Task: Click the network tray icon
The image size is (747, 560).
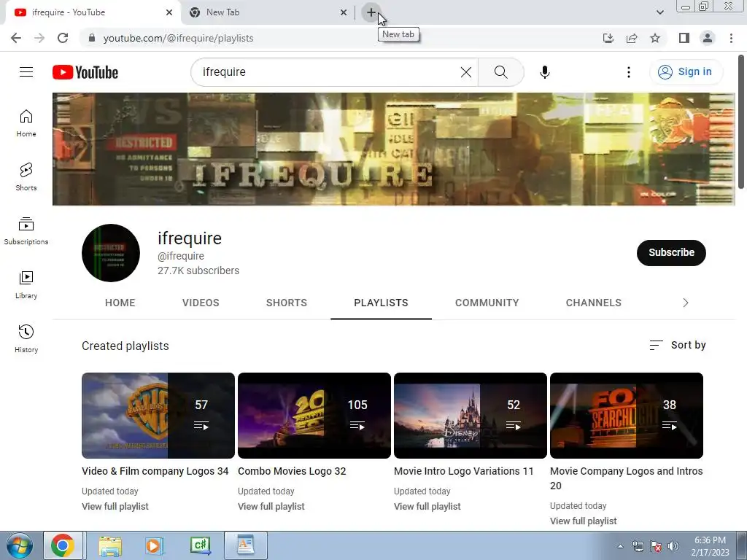Action: [638, 547]
